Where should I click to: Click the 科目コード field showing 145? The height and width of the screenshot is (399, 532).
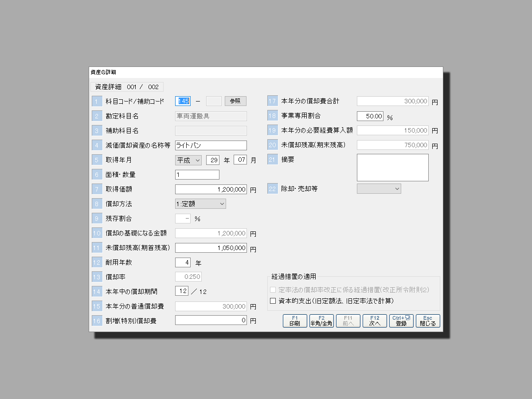point(183,101)
